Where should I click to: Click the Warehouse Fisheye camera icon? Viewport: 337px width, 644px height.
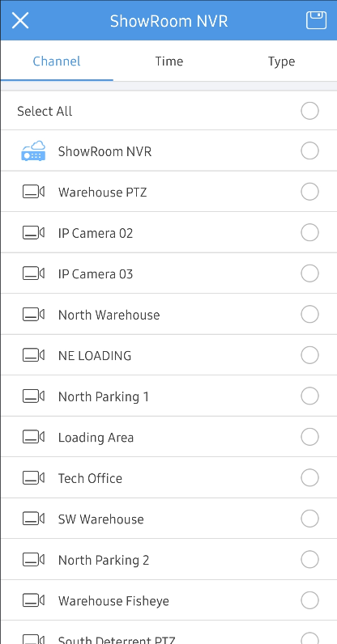[33, 601]
